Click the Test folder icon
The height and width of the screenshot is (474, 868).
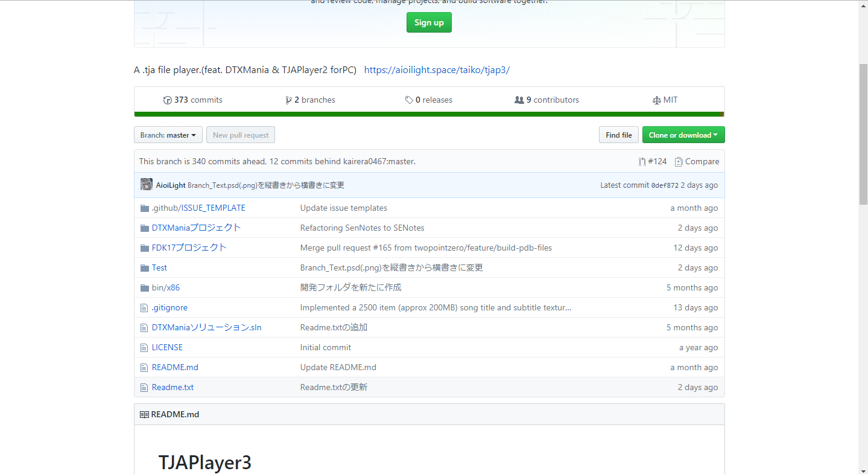point(145,268)
